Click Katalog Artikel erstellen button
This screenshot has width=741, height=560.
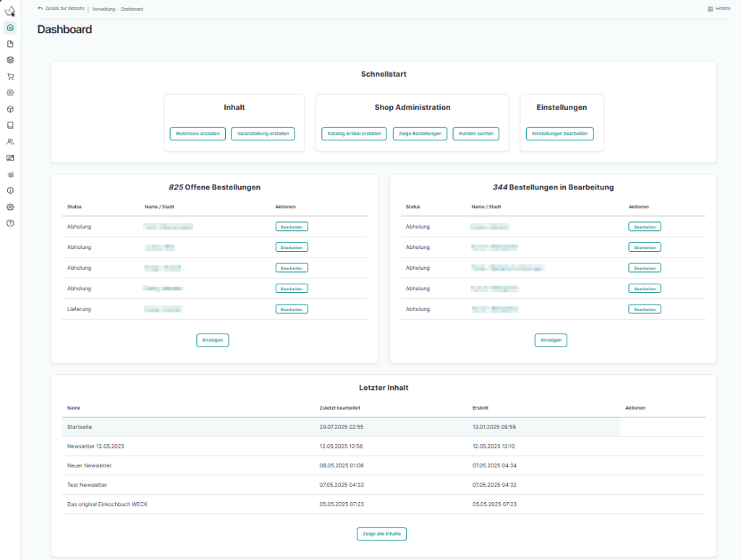pyautogui.click(x=354, y=134)
